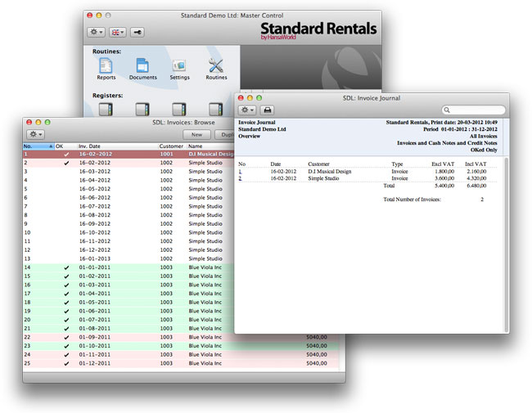532x413 pixels.
Task: Click Invoice Journal vertical scrollbar
Action: tap(506, 245)
